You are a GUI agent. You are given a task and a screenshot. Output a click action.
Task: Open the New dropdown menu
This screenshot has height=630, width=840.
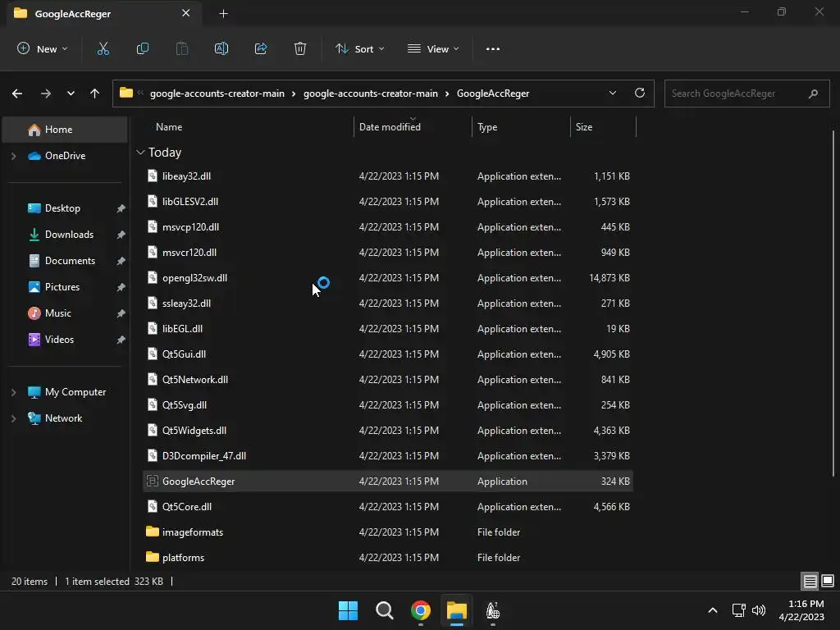(43, 48)
